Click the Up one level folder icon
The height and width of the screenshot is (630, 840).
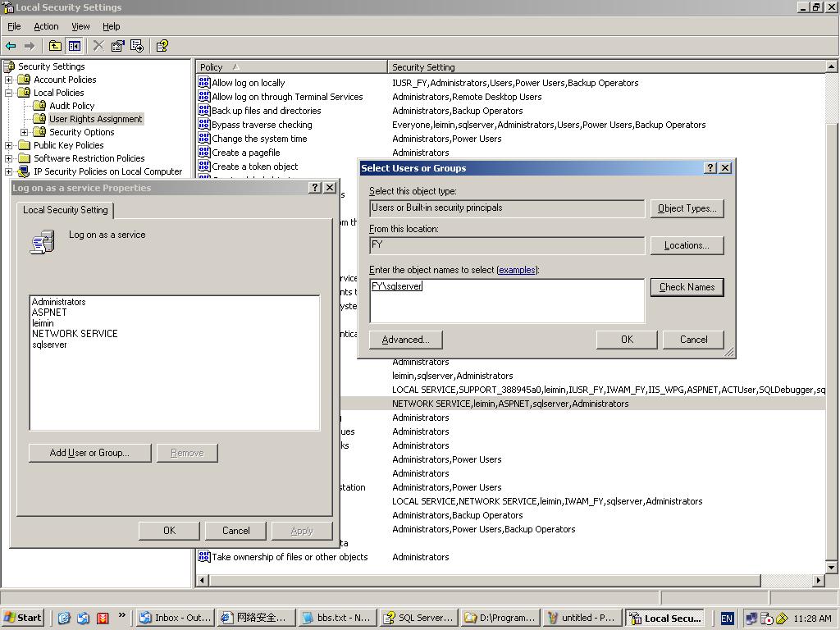tap(55, 46)
